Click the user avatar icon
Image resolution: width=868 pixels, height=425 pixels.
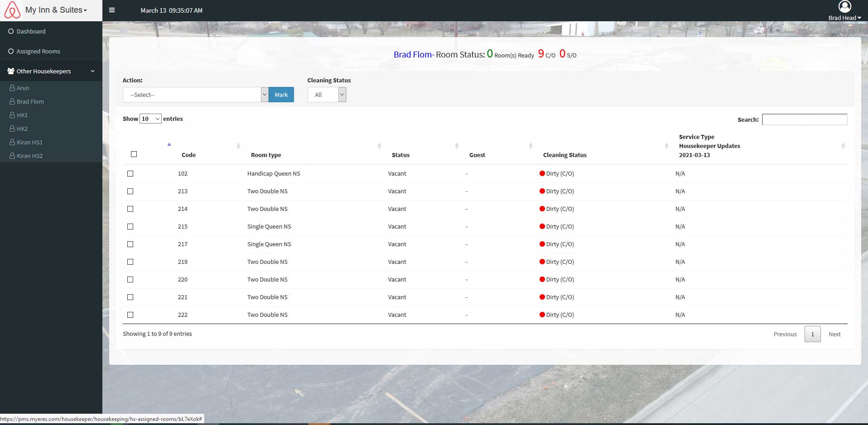tap(845, 6)
